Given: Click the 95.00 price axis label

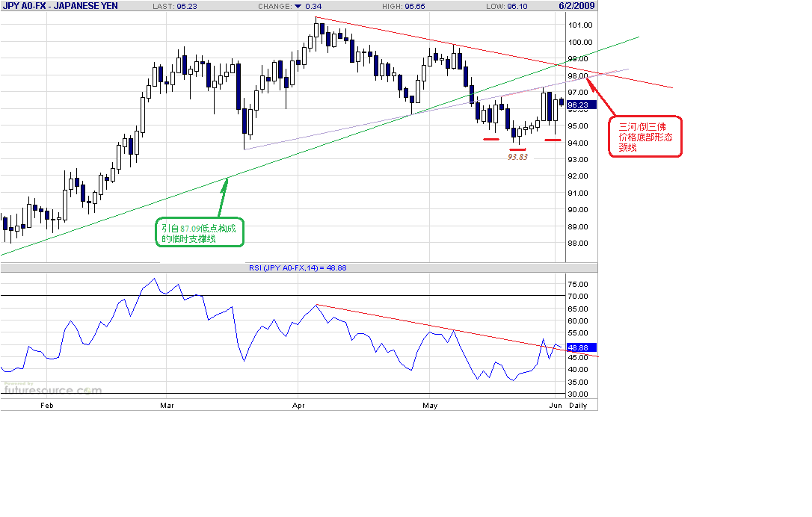Looking at the screenshot, I should point(578,126).
